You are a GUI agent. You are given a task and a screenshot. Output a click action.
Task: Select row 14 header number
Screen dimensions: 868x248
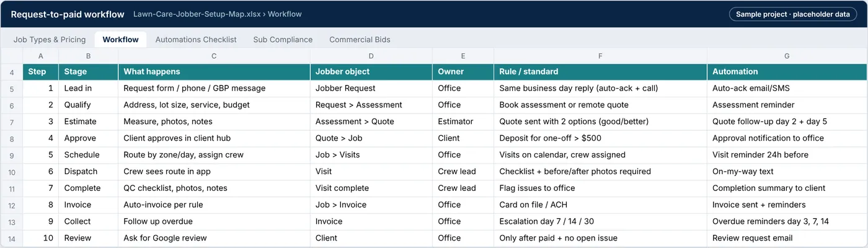[12, 238]
